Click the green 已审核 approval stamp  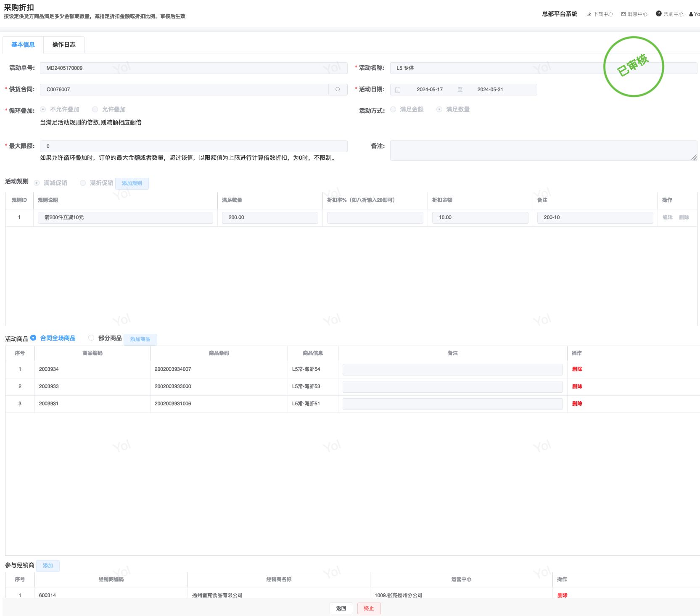(x=634, y=66)
